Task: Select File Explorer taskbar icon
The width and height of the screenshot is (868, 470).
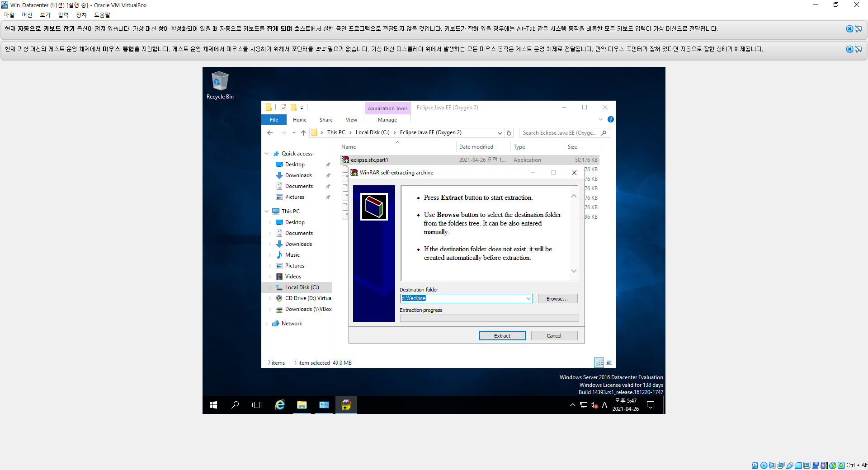Action: pos(302,405)
